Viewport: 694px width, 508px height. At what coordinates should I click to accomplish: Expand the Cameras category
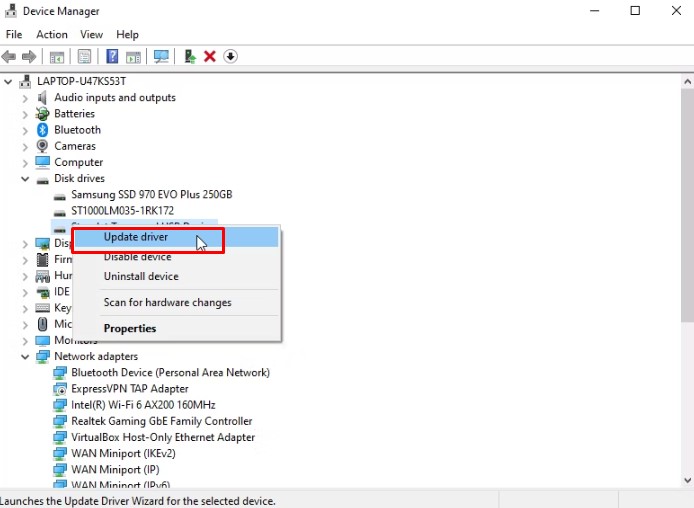pos(25,146)
